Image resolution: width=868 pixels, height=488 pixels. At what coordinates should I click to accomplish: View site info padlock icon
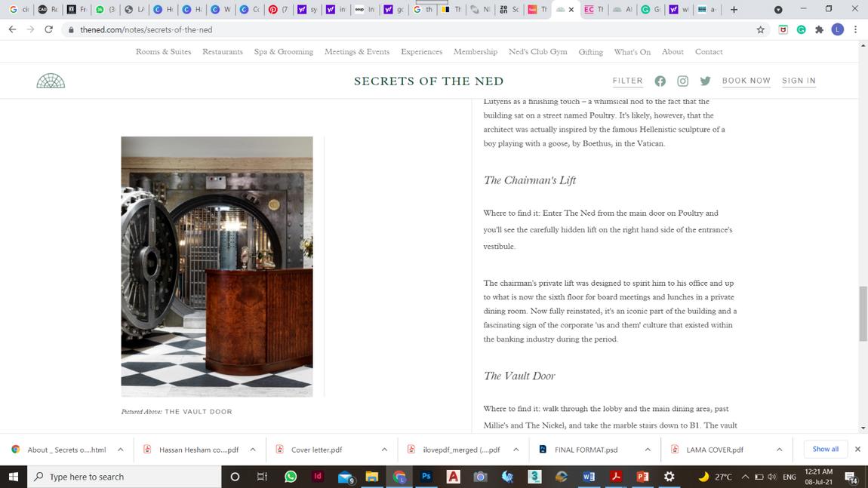(71, 30)
